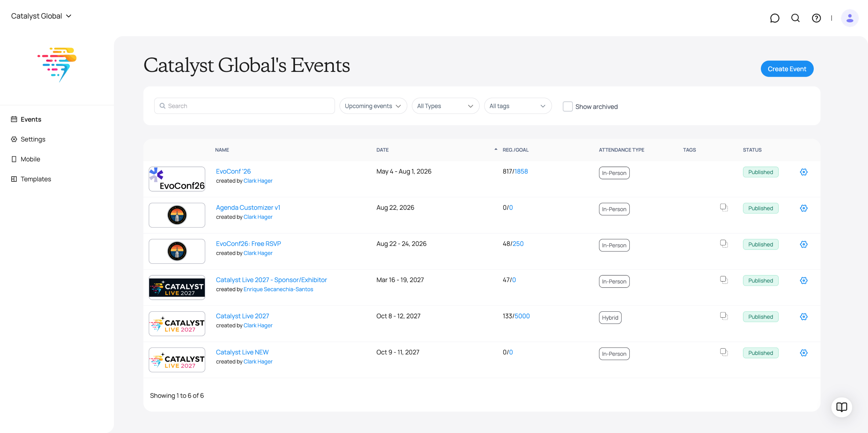Click the Create Event button
The height and width of the screenshot is (433, 868).
787,69
